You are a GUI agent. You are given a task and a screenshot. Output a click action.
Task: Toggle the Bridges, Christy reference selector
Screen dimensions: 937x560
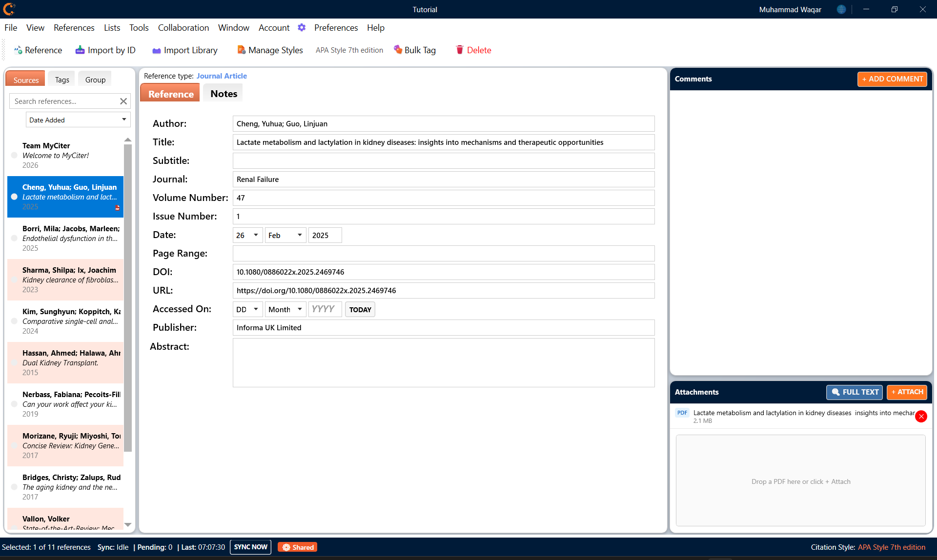[14, 487]
